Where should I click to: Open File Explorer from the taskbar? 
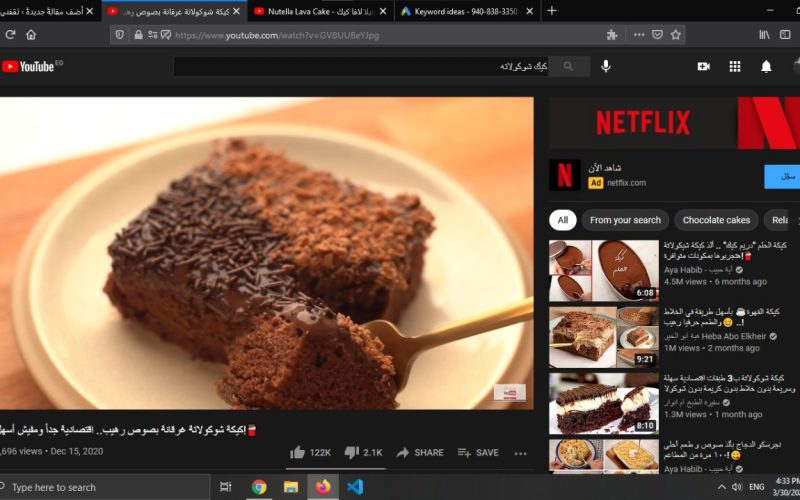pyautogui.click(x=291, y=487)
